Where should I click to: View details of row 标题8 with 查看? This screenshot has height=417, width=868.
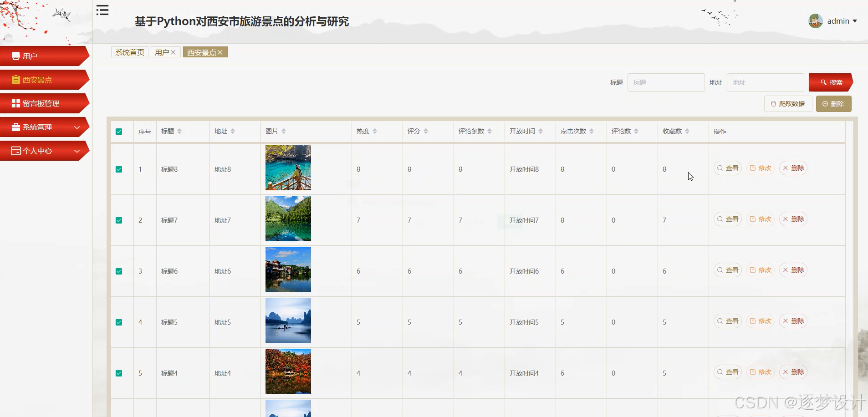coord(728,168)
